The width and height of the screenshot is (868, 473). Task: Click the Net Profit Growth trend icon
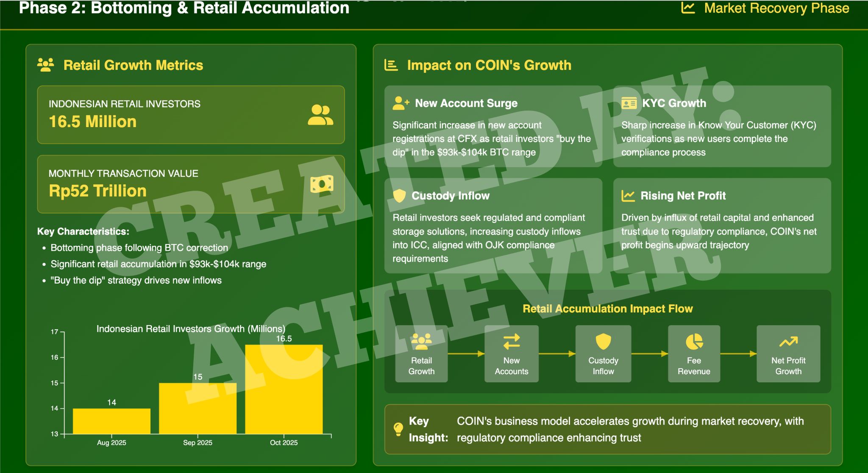click(788, 342)
